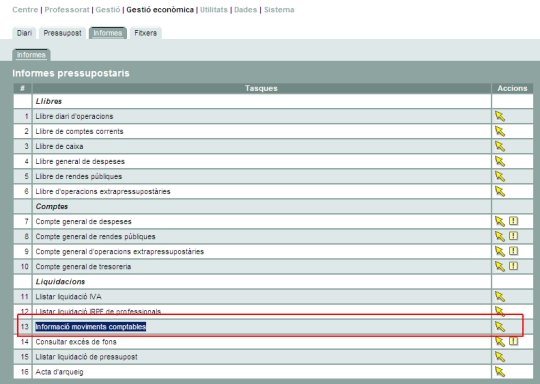540x384 pixels.
Task: Click the Comptes section heading
Action: pos(52,207)
